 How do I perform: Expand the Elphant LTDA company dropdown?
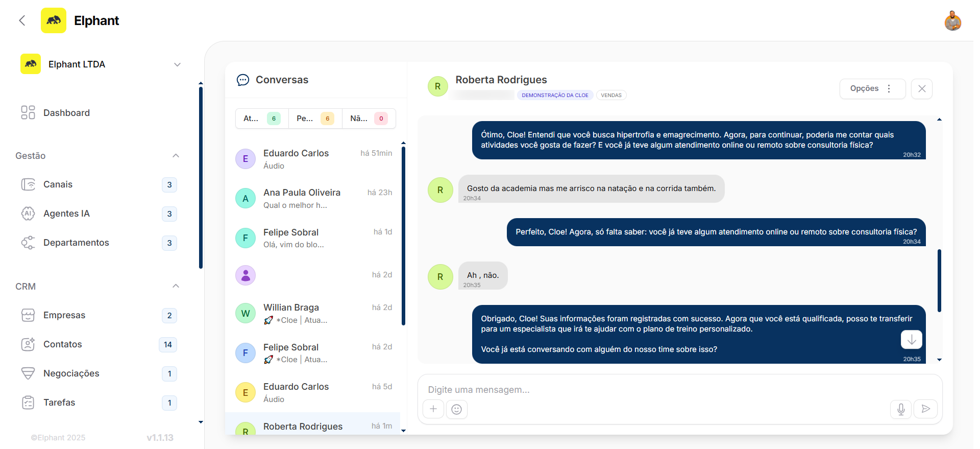point(177,64)
